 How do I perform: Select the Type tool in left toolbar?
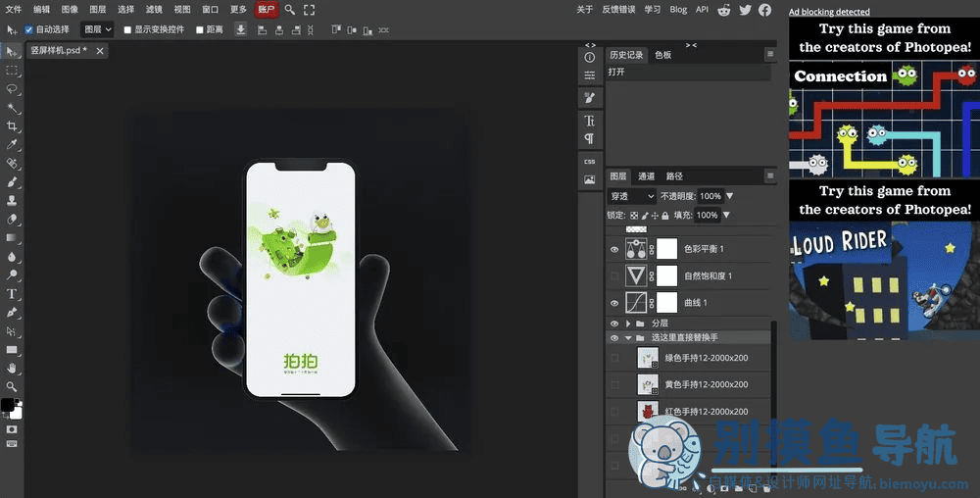tap(11, 294)
